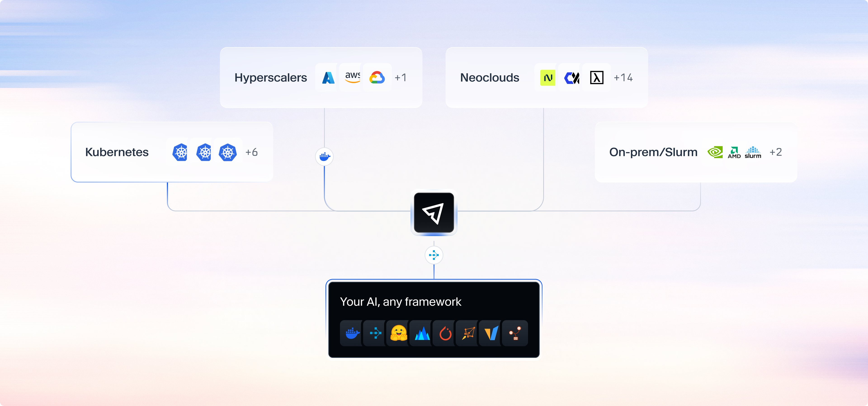This screenshot has height=406, width=868.
Task: Select the NVIDIA logo in On-prem/Slurm
Action: (715, 152)
